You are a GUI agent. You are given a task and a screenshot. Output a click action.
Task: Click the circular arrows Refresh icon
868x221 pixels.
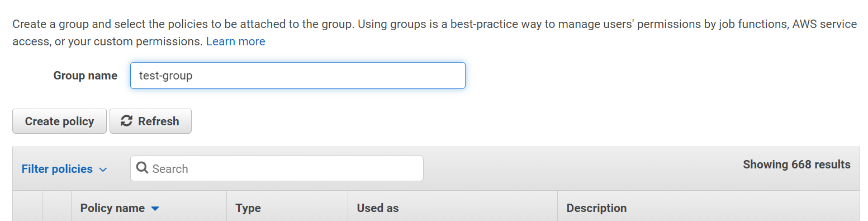coord(127,121)
